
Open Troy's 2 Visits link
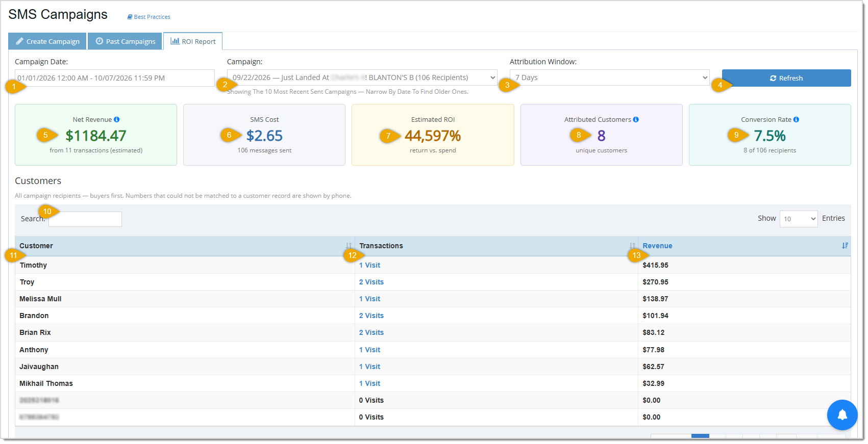click(x=371, y=282)
